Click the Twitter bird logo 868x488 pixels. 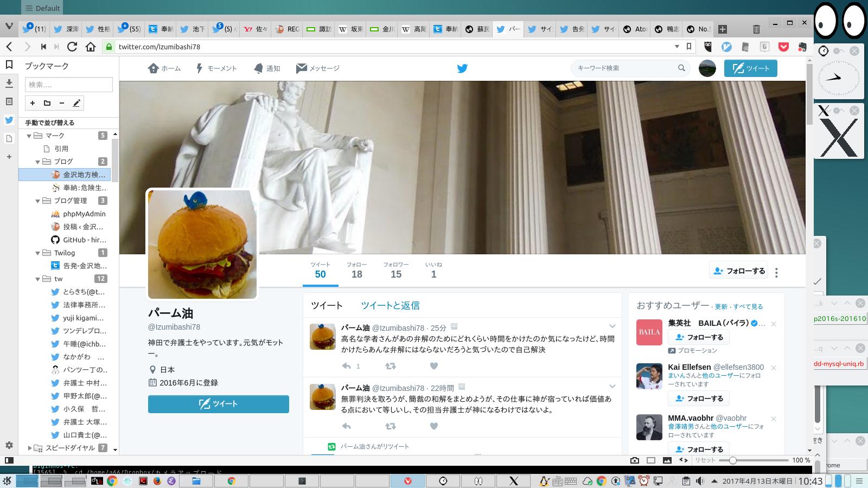coord(462,68)
